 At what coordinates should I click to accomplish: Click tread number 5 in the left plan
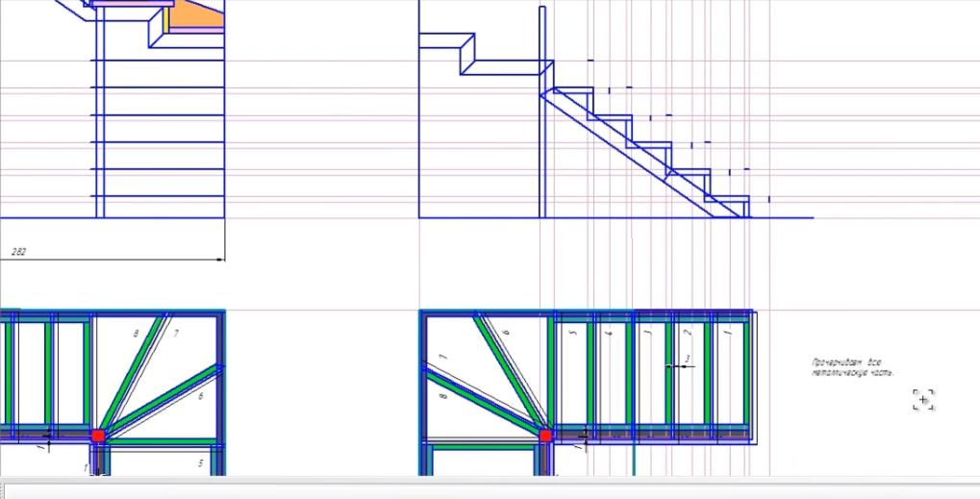200,464
